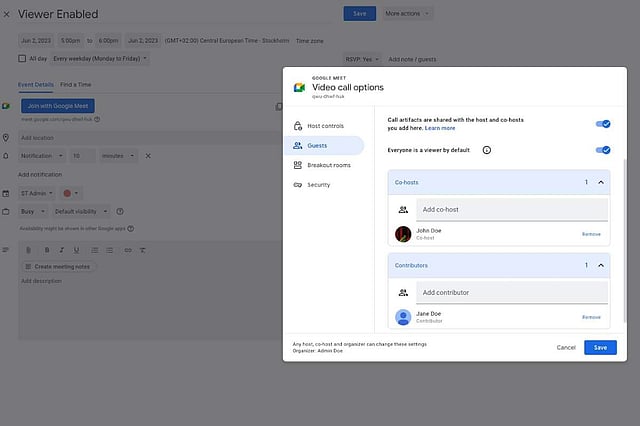Check the All day checkbox

[x=22, y=59]
